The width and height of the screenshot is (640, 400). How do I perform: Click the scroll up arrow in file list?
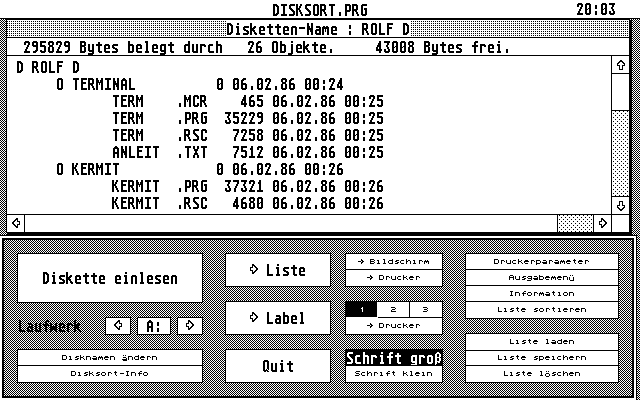click(x=621, y=66)
